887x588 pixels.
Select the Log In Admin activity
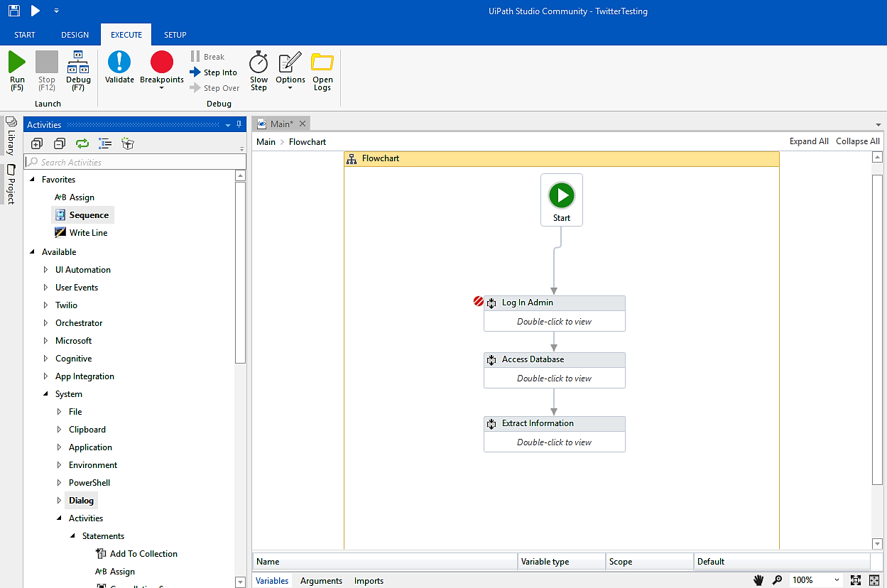555,313
